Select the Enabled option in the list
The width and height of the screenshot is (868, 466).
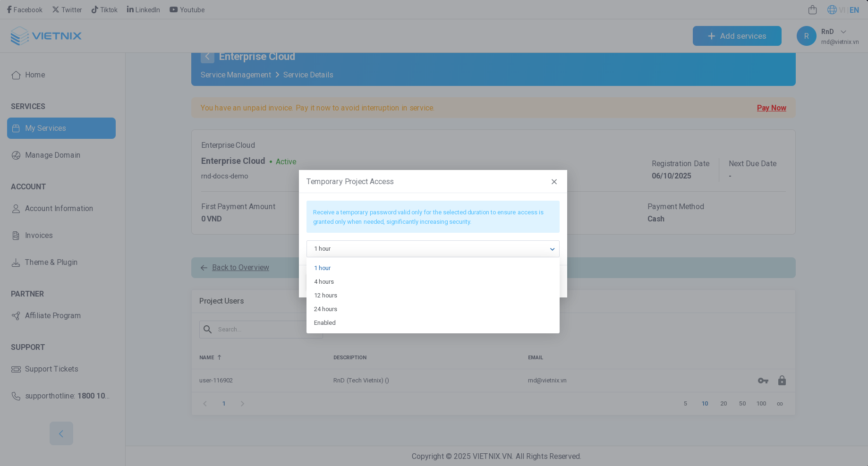[x=324, y=322]
